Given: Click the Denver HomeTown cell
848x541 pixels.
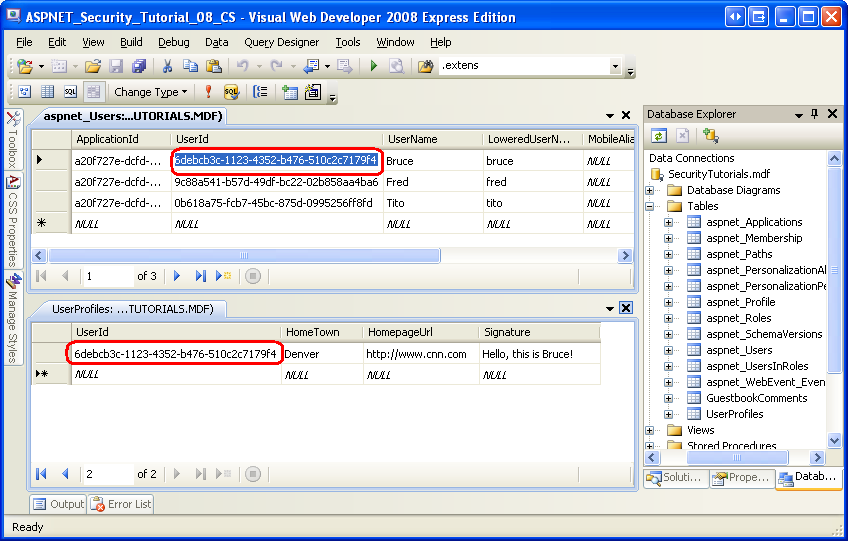Looking at the screenshot, I should pos(322,354).
